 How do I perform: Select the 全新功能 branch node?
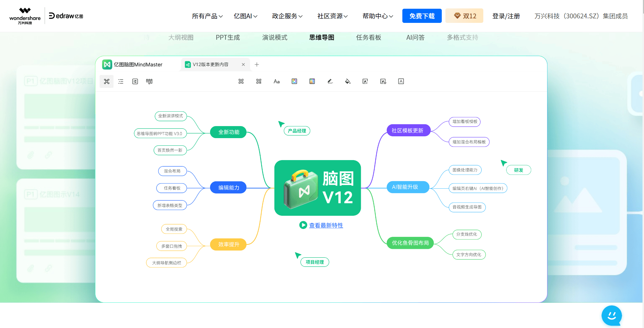(229, 132)
